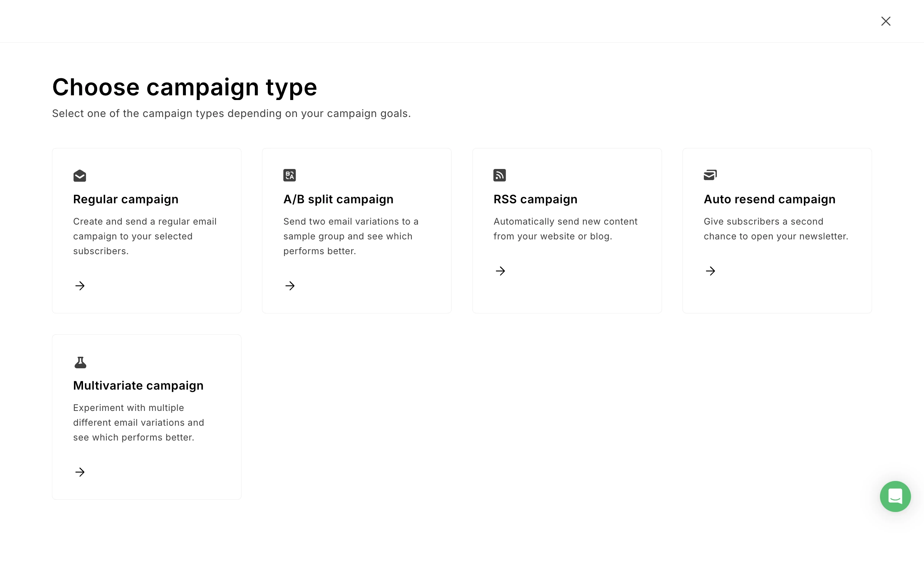Select the Regular campaign title
Screen dimensions: 924x577
126,199
